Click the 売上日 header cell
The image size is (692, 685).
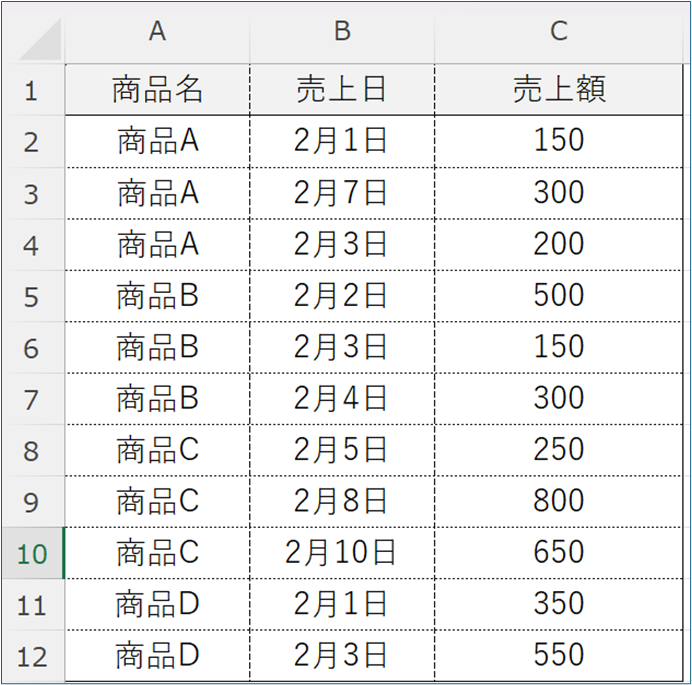coord(342,90)
